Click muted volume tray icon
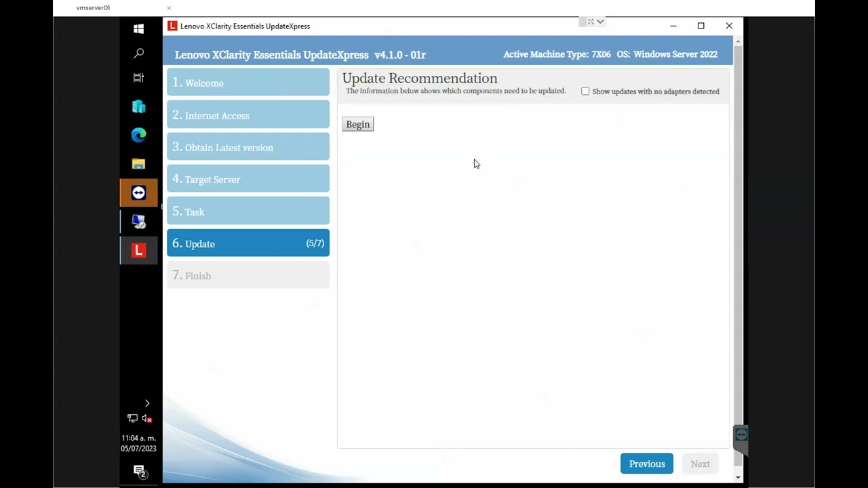The image size is (868, 488). [x=147, y=419]
